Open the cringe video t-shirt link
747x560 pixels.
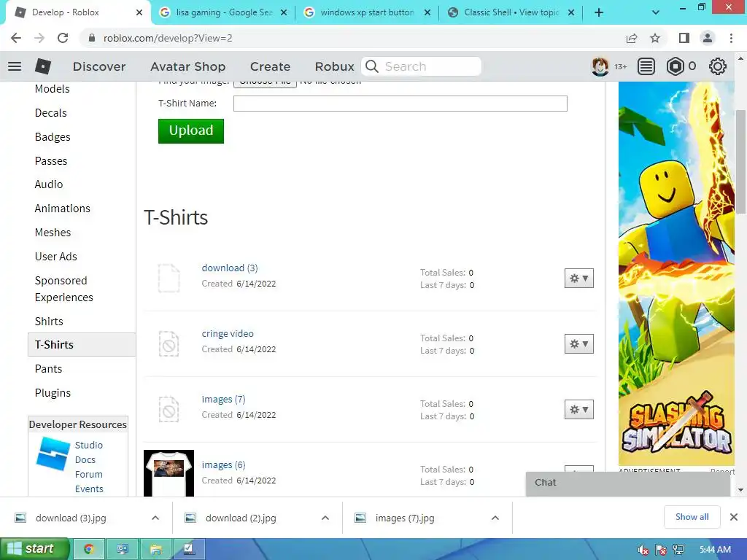point(228,334)
